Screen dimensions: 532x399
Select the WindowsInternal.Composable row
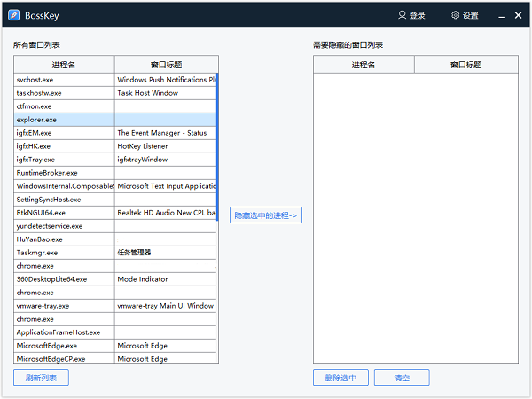(115, 186)
